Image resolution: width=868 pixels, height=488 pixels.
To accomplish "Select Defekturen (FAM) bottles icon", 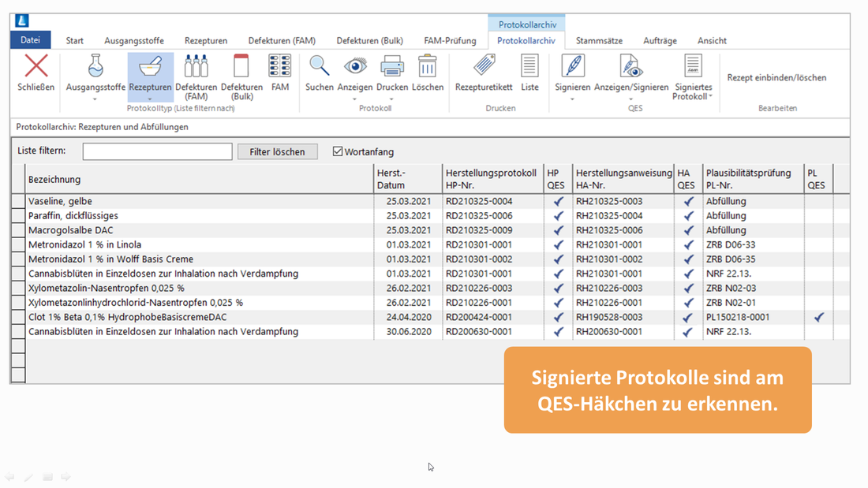I will [196, 67].
